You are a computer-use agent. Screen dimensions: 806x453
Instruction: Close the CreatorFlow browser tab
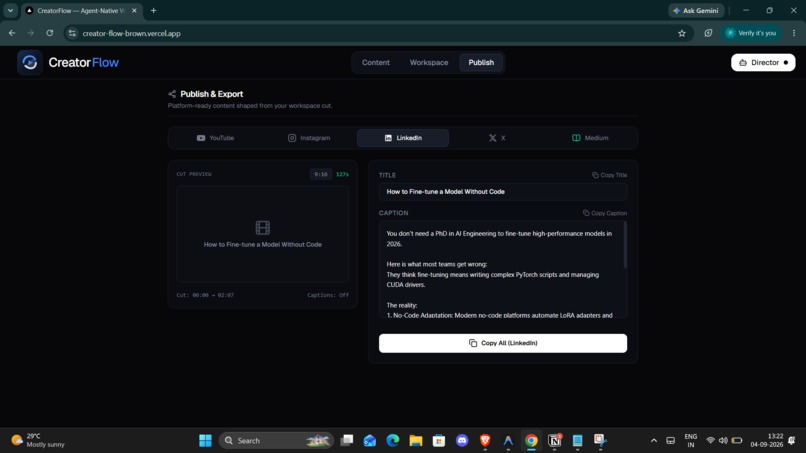click(x=134, y=10)
